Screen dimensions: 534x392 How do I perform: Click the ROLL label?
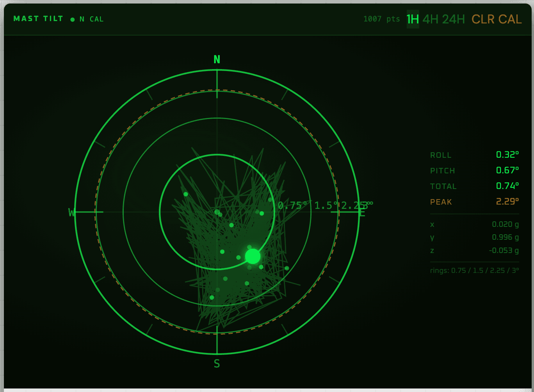click(x=441, y=155)
